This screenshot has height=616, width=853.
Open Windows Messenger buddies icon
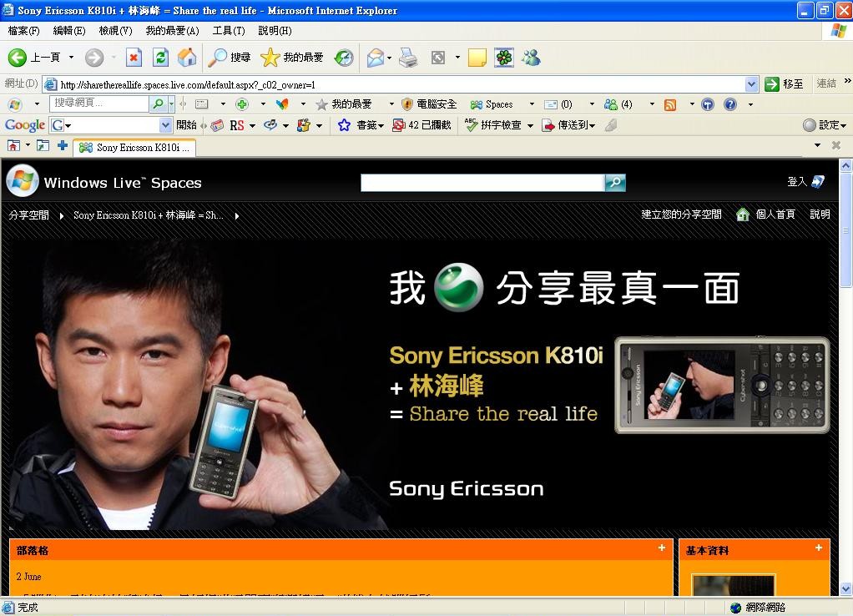531,57
